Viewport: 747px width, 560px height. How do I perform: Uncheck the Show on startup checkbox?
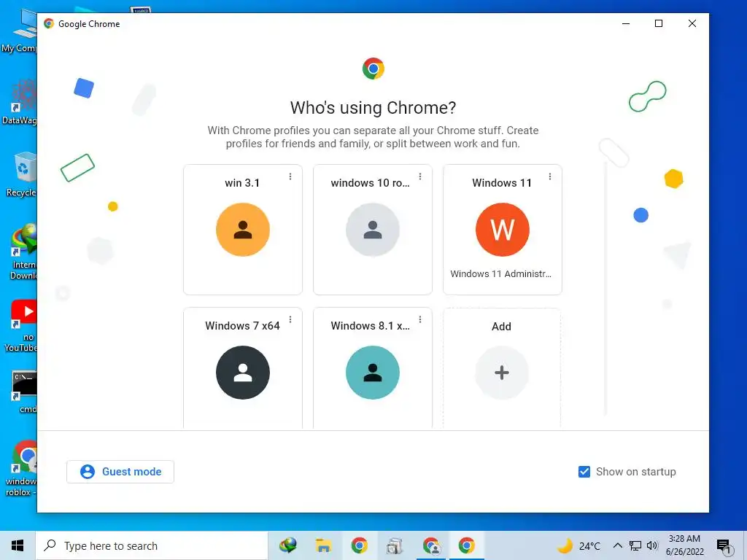584,472
